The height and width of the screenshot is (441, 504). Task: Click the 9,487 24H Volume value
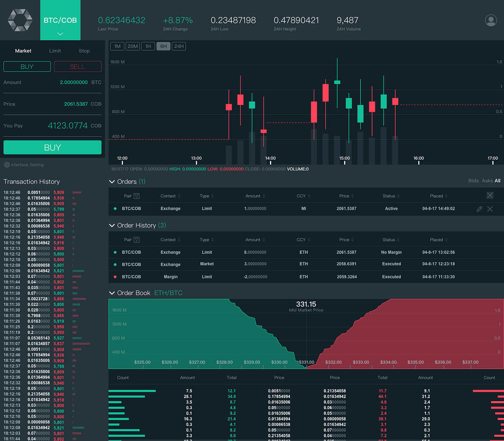click(x=347, y=20)
